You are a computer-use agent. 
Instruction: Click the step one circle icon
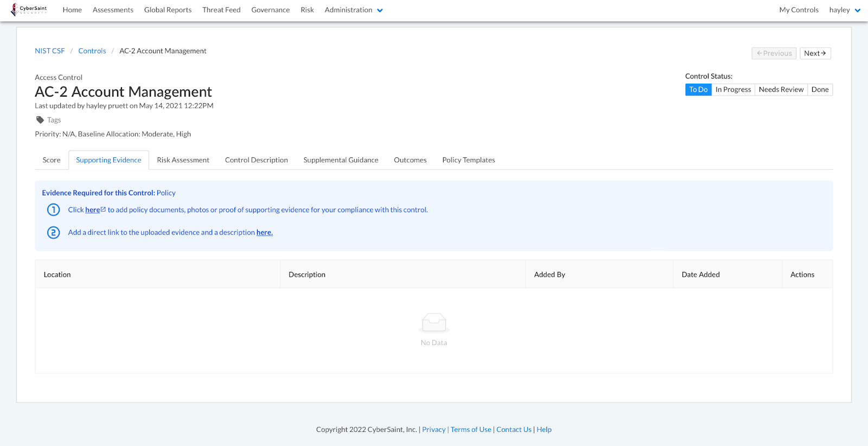(x=53, y=210)
